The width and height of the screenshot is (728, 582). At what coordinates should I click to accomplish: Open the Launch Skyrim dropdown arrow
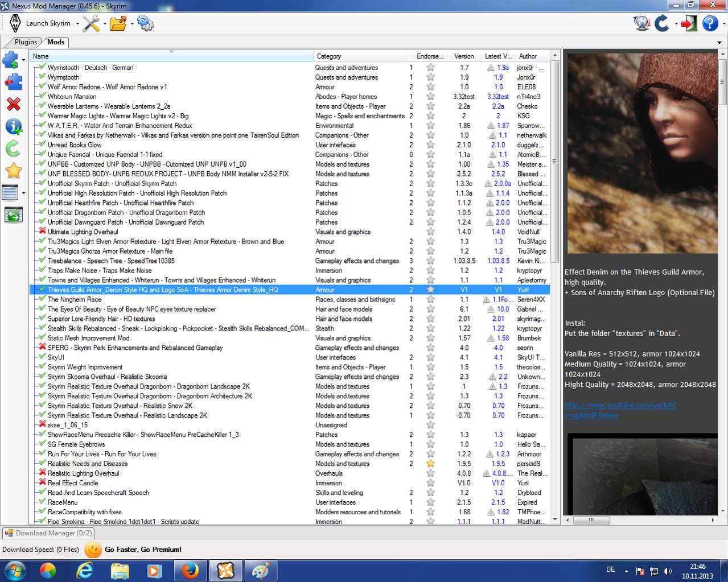pyautogui.click(x=77, y=24)
